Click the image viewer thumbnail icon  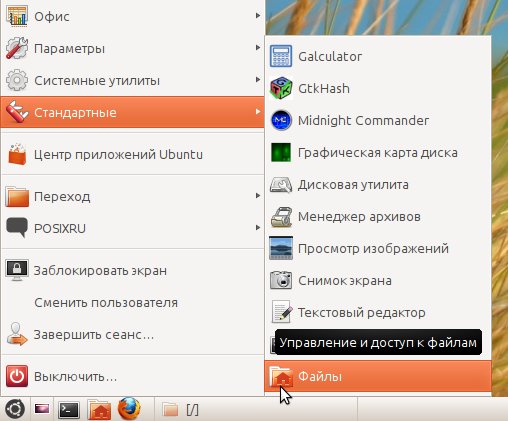click(x=281, y=248)
